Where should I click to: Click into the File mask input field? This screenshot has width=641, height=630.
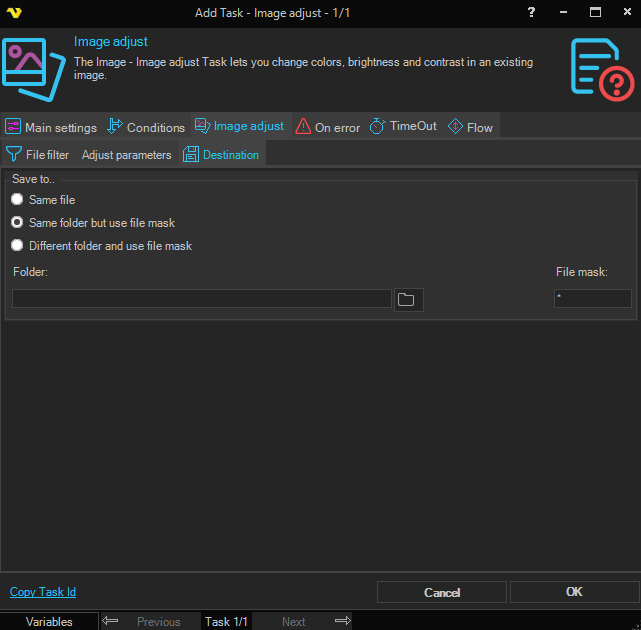point(592,299)
